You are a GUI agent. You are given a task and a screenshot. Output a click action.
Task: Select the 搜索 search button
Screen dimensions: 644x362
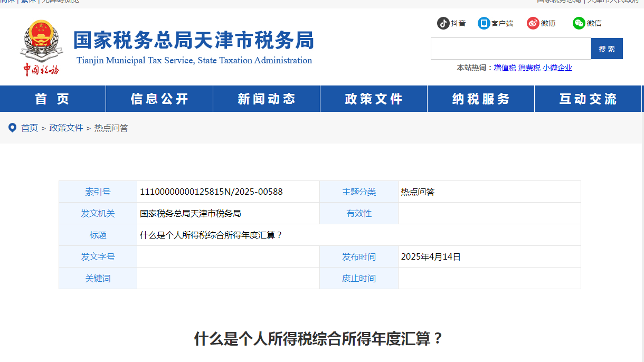click(607, 48)
